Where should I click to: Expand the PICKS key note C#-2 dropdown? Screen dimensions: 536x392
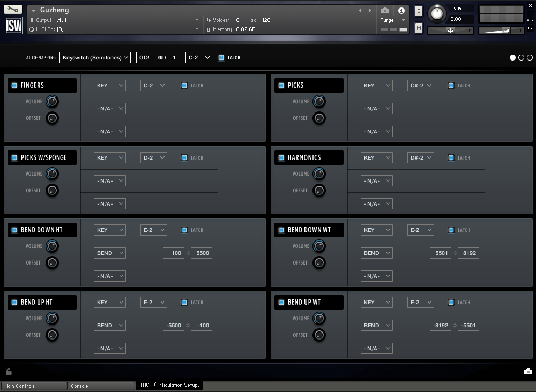tap(420, 85)
